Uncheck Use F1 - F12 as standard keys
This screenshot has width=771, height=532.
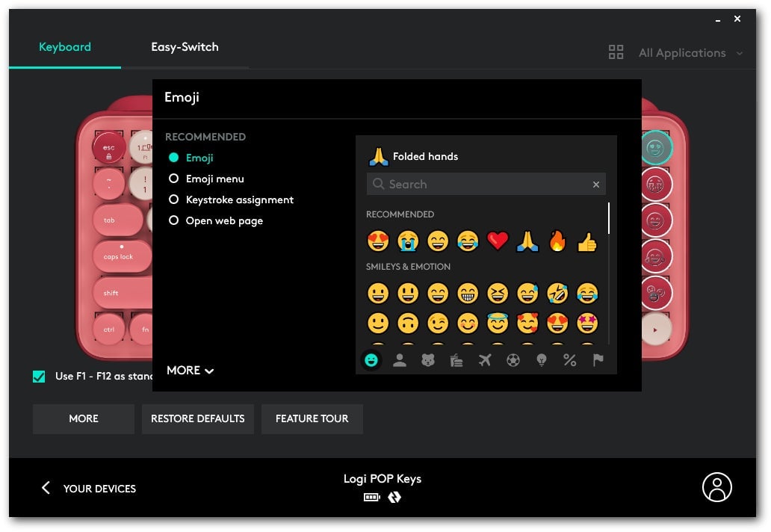pyautogui.click(x=39, y=377)
